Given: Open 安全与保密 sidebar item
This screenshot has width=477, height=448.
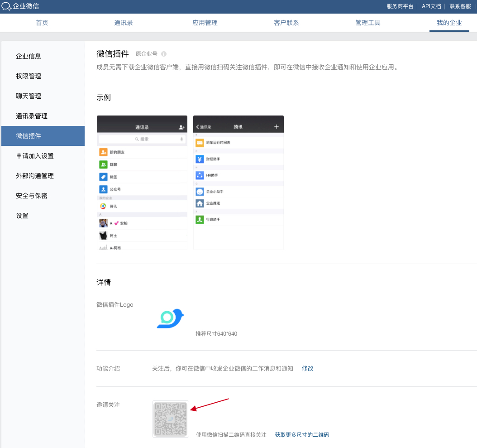Looking at the screenshot, I should (x=32, y=196).
